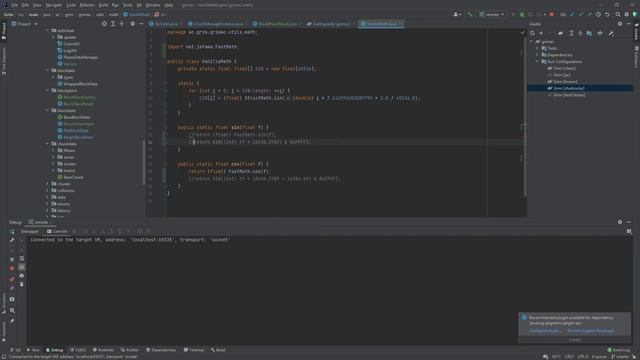640x360 pixels.
Task: Collapse the blockstate folder
Action: tap(47, 111)
